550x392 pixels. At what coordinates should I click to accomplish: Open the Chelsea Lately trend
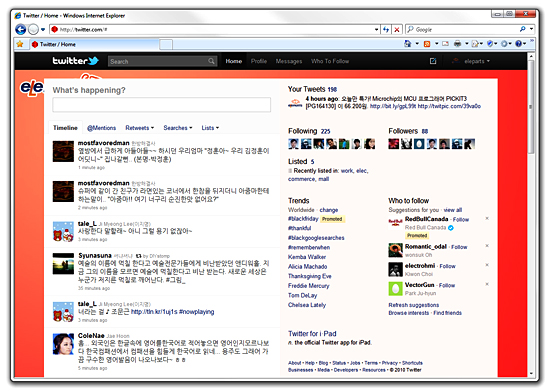point(307,305)
